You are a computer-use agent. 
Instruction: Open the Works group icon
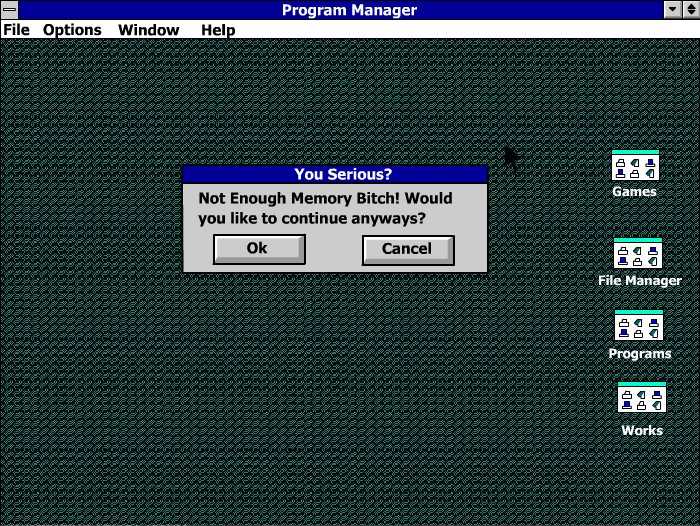tap(642, 397)
